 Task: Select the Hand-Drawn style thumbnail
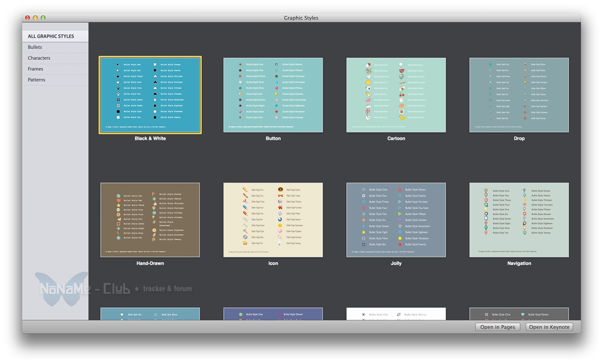click(x=150, y=220)
